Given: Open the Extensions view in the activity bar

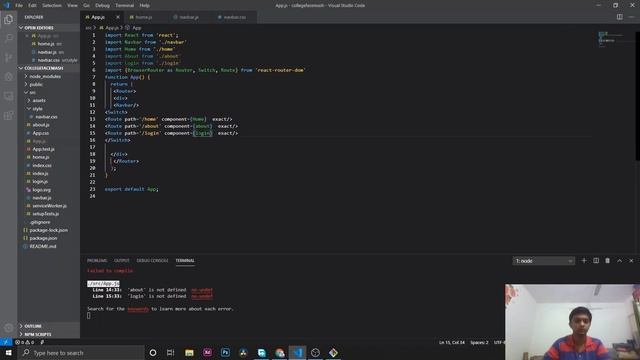Looking at the screenshot, I should 9,115.
